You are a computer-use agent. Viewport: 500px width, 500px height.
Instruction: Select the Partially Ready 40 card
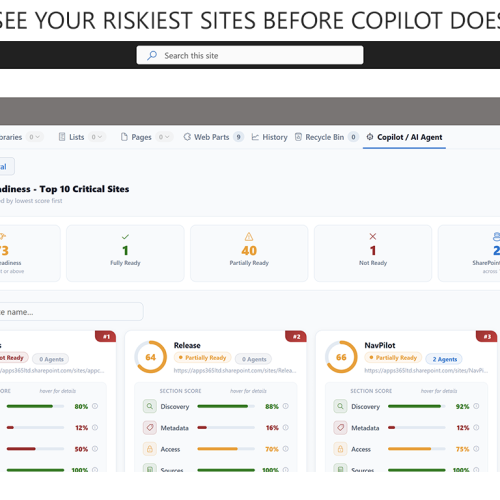(x=249, y=253)
